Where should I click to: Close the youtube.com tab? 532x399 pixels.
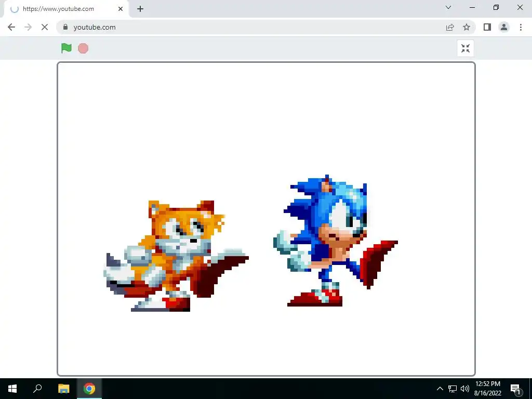coord(121,9)
